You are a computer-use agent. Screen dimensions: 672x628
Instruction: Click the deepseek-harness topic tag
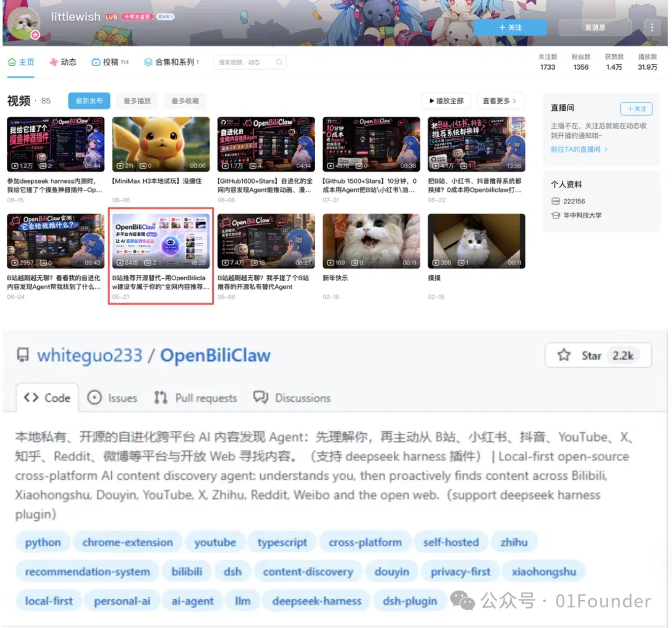coord(317,601)
